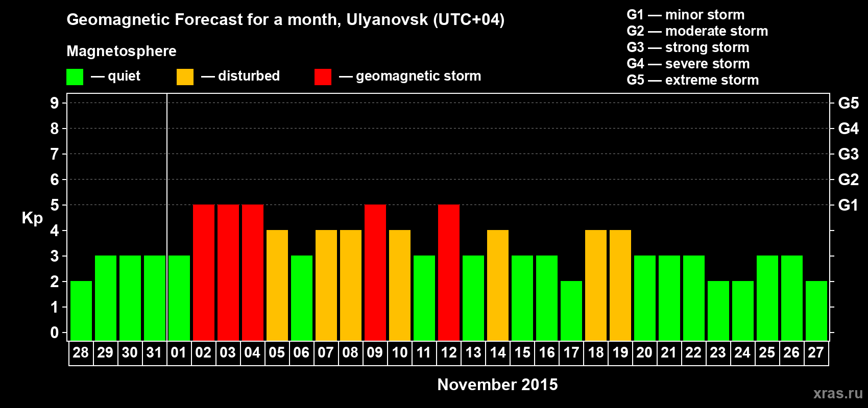Click the green bar for November 17

571,311
